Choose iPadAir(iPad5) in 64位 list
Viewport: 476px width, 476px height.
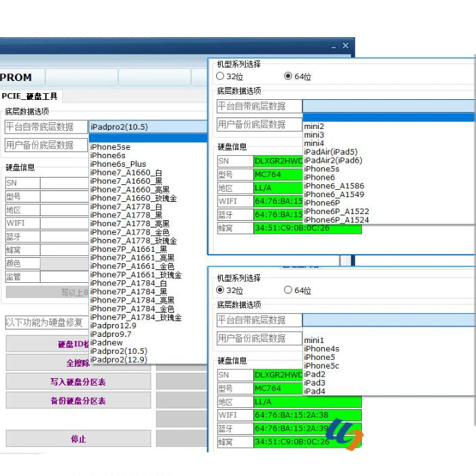[331, 152]
